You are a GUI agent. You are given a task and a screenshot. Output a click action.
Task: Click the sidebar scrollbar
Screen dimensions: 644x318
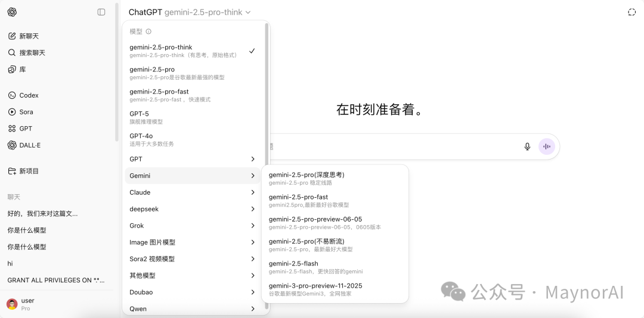[x=117, y=72]
